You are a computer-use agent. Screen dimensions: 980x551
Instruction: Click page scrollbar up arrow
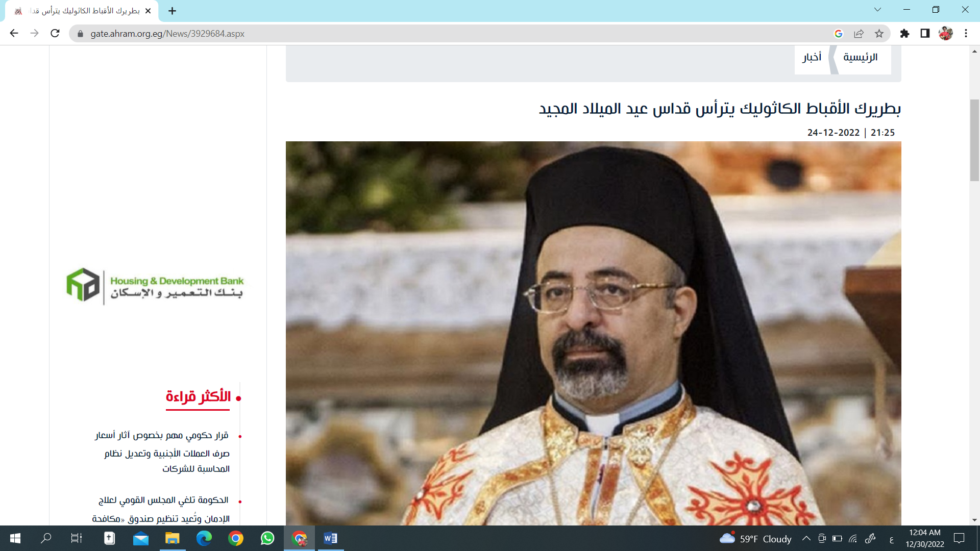(974, 51)
